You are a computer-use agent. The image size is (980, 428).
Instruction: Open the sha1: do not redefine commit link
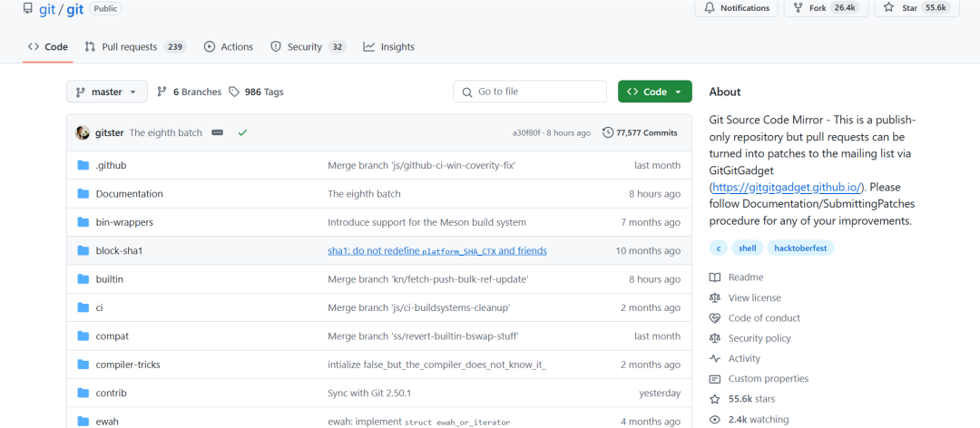[437, 250]
